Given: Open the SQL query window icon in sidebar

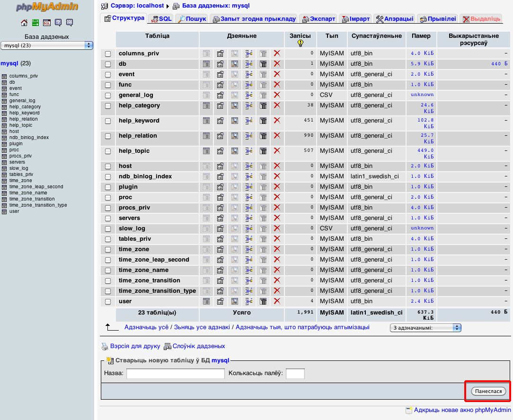Looking at the screenshot, I should [47, 23].
